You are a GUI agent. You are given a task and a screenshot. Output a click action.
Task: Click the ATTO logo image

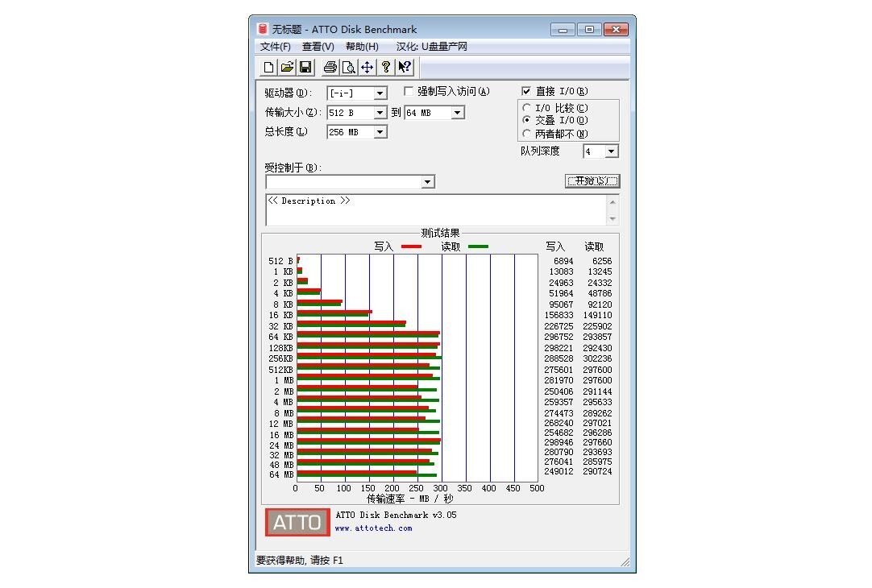pyautogui.click(x=297, y=522)
